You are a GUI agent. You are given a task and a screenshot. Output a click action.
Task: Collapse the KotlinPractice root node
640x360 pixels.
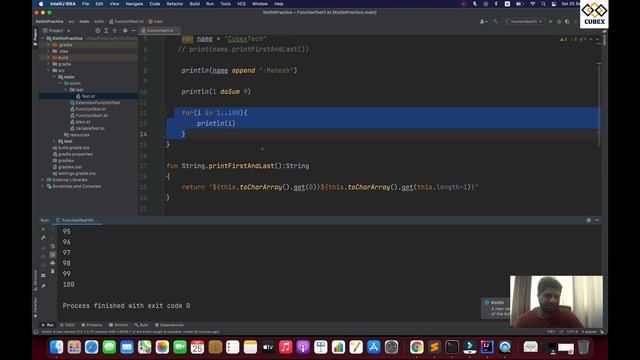(x=43, y=38)
